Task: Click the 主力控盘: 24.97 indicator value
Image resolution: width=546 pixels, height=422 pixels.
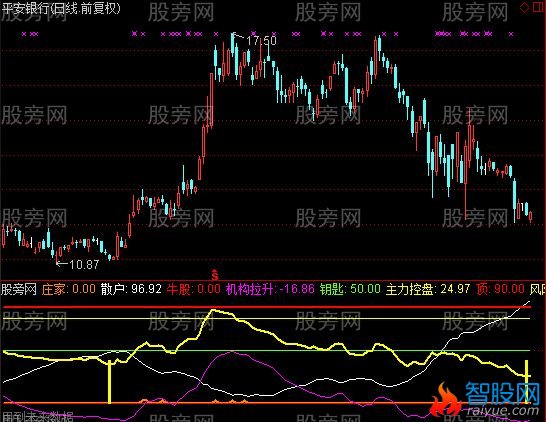Action: coord(428,289)
